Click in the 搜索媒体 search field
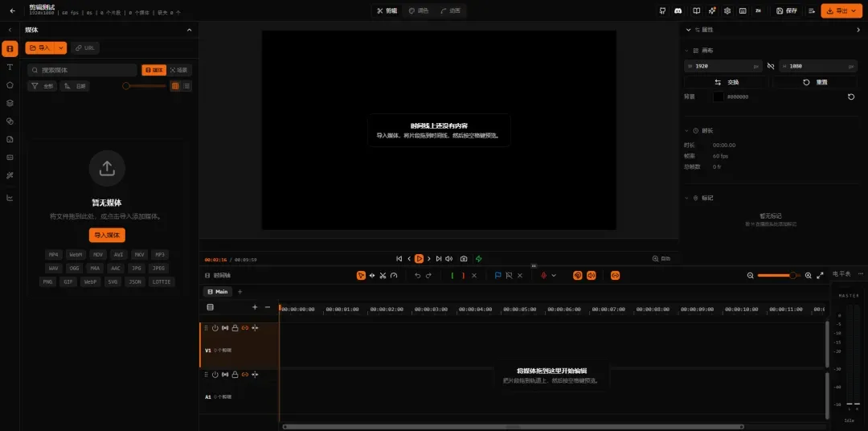Image resolution: width=868 pixels, height=431 pixels. (82, 70)
